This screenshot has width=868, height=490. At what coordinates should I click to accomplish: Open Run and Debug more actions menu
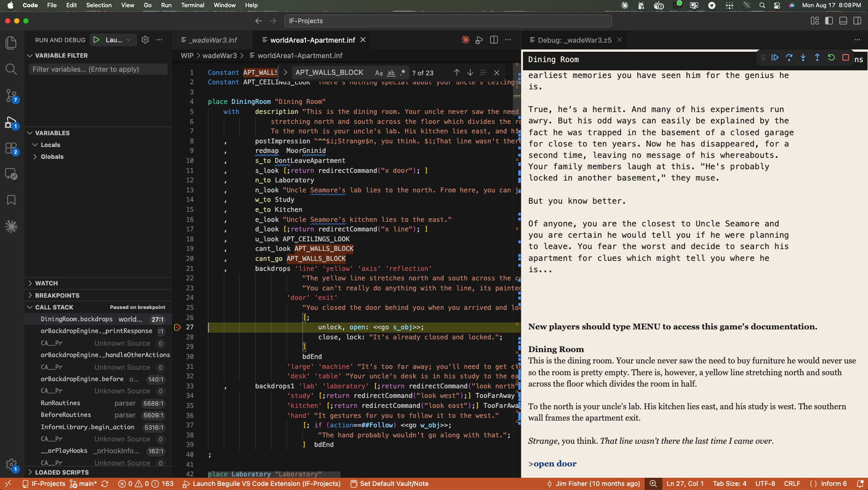159,40
